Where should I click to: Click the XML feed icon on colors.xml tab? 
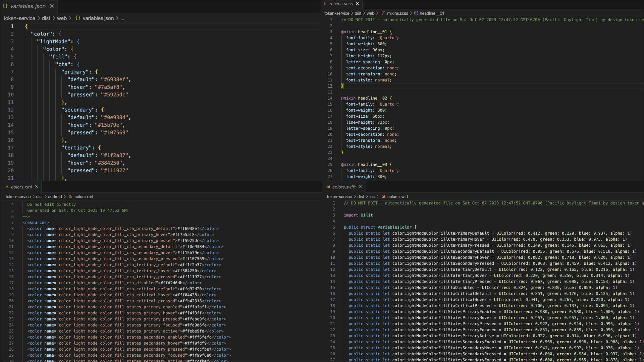7,187
